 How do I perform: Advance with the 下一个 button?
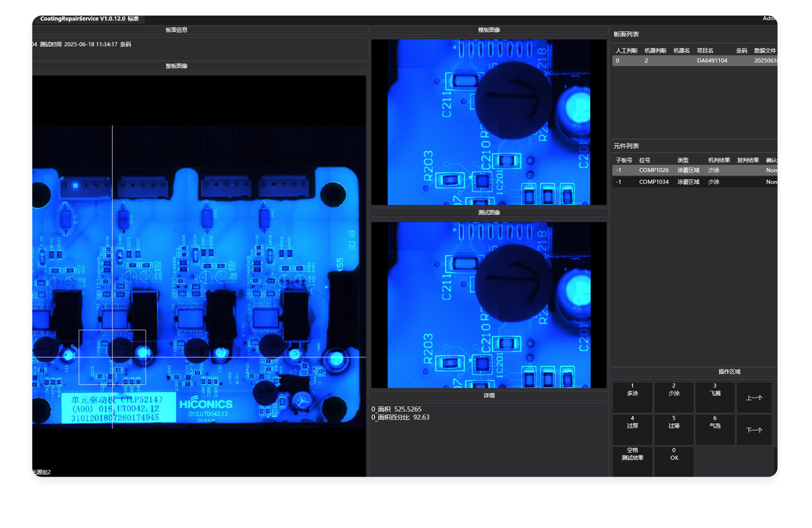(x=754, y=430)
